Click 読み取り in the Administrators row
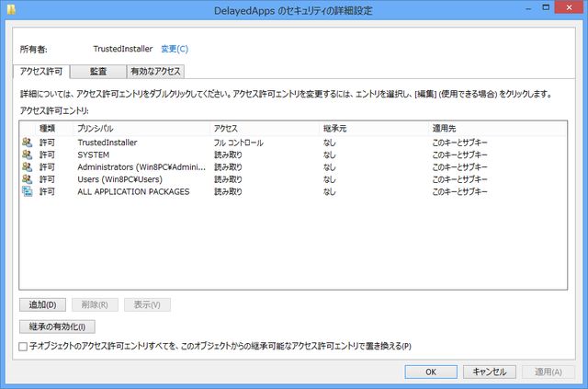The height and width of the screenshot is (389, 588). click(x=228, y=167)
